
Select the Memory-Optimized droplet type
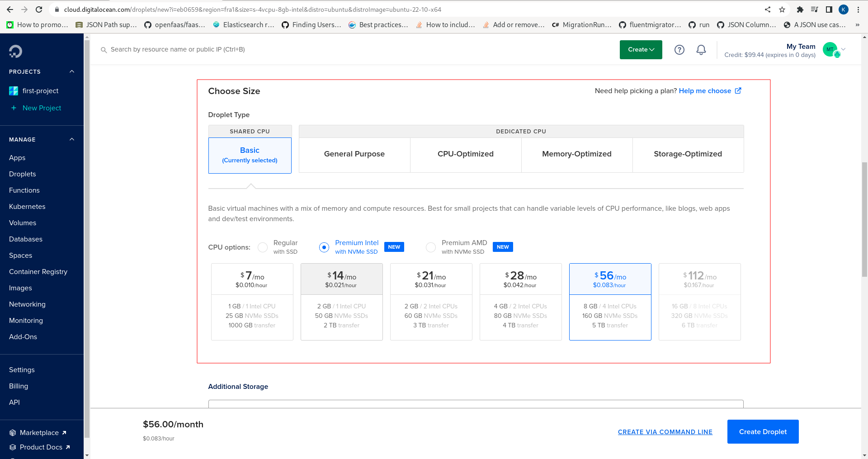577,154
